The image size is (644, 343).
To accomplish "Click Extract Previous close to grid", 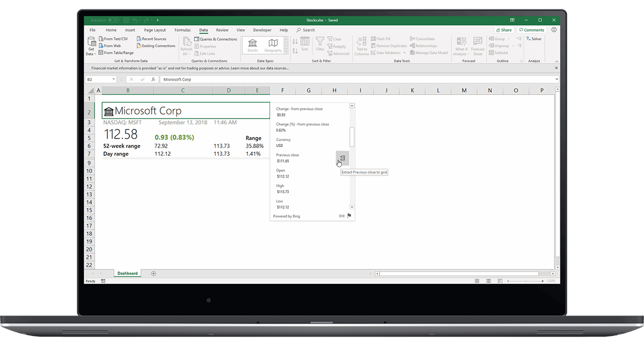I will click(342, 158).
